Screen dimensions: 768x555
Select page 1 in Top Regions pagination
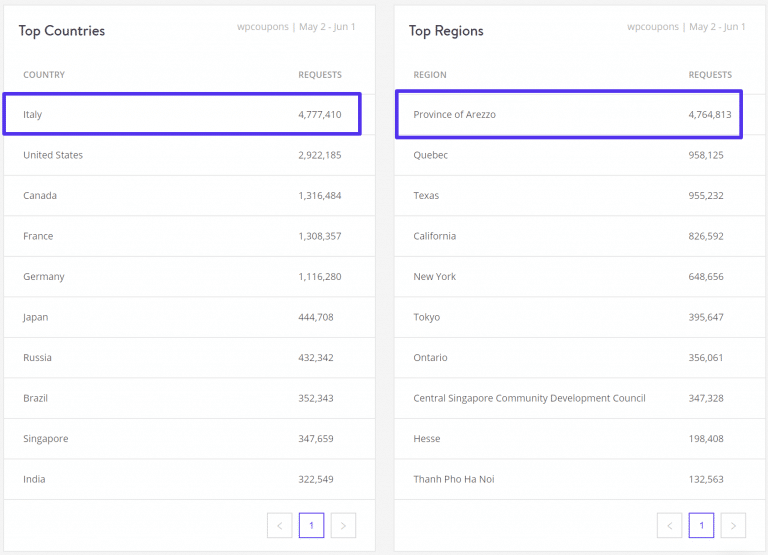pyautogui.click(x=701, y=525)
